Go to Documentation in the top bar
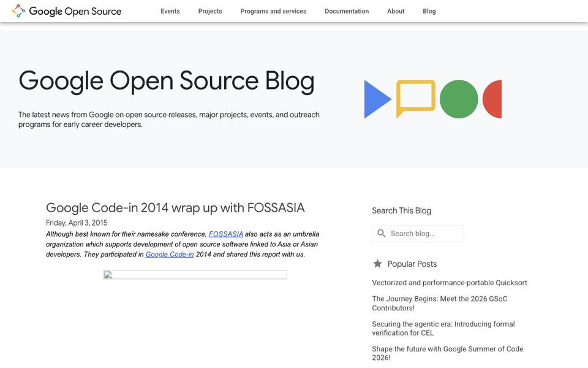This screenshot has width=588, height=368. 347,11
